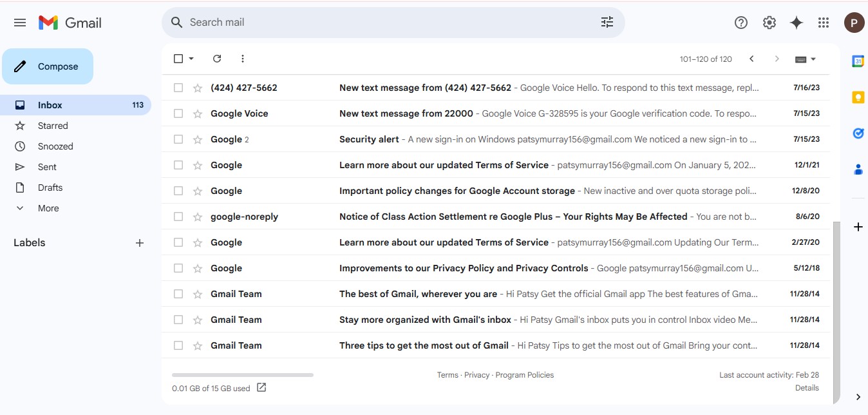Image resolution: width=868 pixels, height=415 pixels.
Task: Star the Three tips Gmail email
Action: (198, 345)
